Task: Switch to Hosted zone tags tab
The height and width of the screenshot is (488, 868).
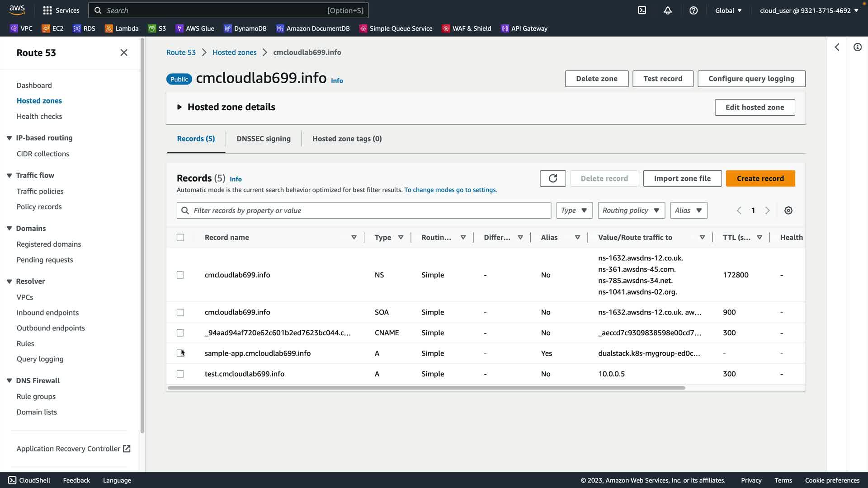Action: (347, 139)
